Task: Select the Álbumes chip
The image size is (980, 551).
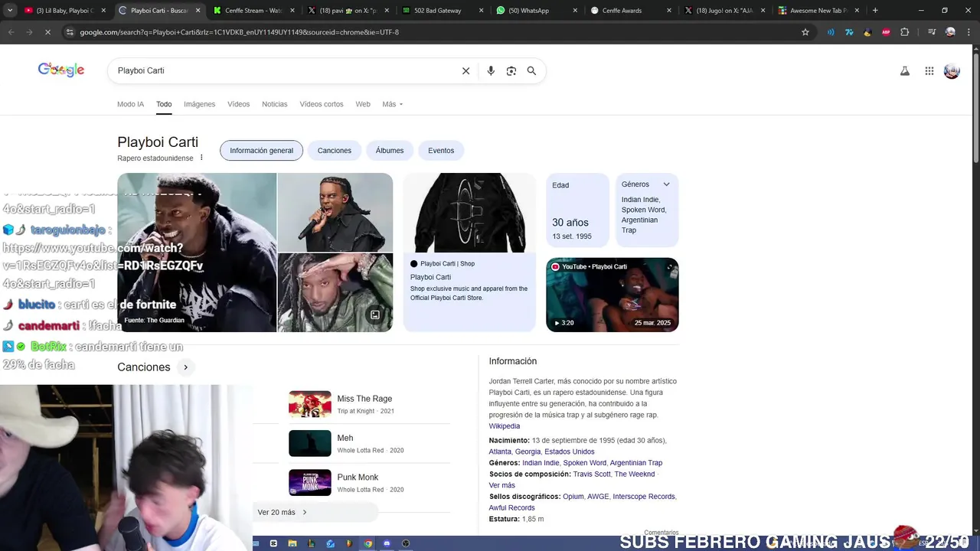Action: (390, 151)
